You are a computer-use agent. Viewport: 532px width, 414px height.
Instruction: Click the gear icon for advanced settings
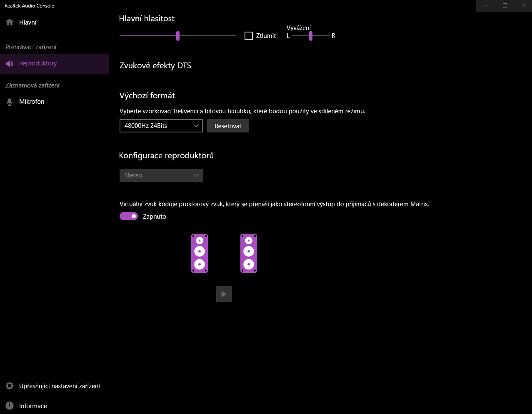coord(10,386)
